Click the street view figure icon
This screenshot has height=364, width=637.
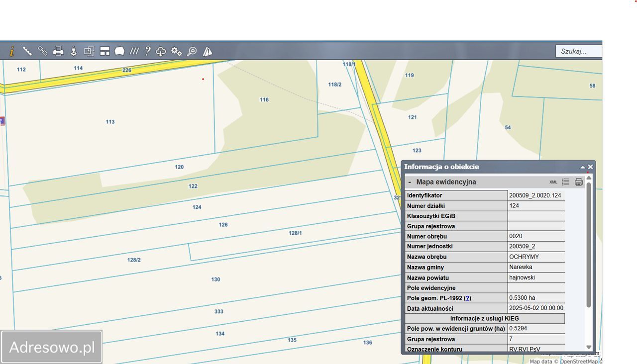(x=74, y=51)
